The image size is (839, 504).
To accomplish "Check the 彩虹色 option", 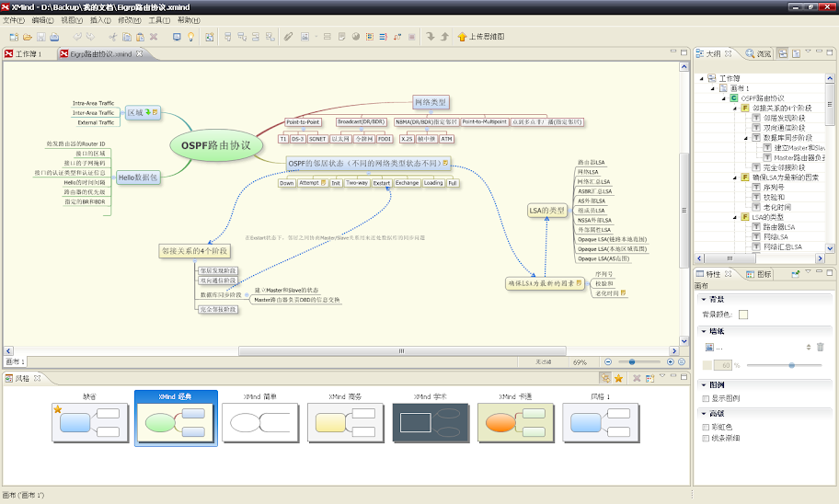I will [706, 427].
